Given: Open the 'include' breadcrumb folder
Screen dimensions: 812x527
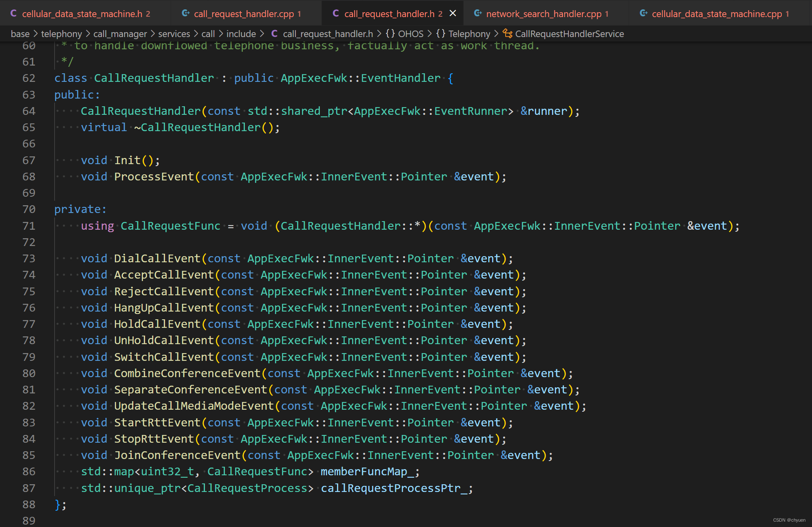Looking at the screenshot, I should (x=241, y=34).
